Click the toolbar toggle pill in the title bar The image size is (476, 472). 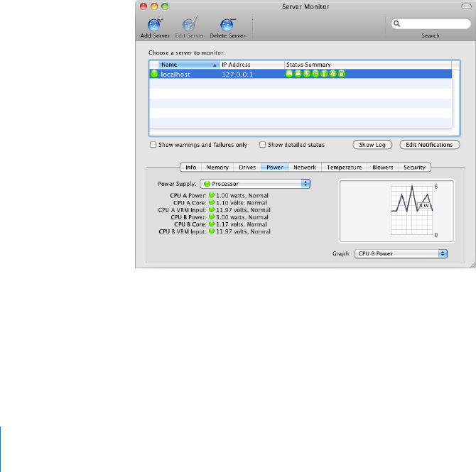point(466,6)
